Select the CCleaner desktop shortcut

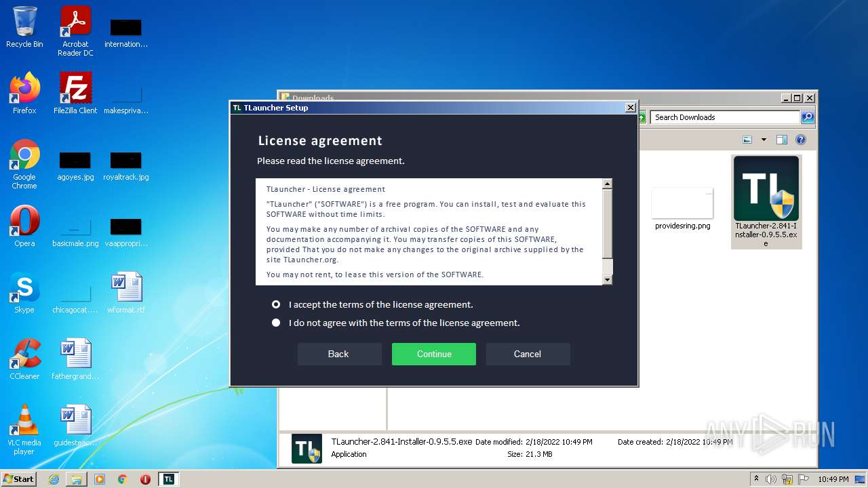tap(24, 359)
